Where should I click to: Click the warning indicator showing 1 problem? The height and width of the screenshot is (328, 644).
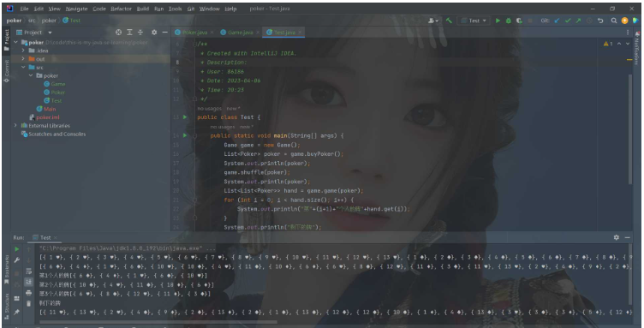[x=608, y=44]
